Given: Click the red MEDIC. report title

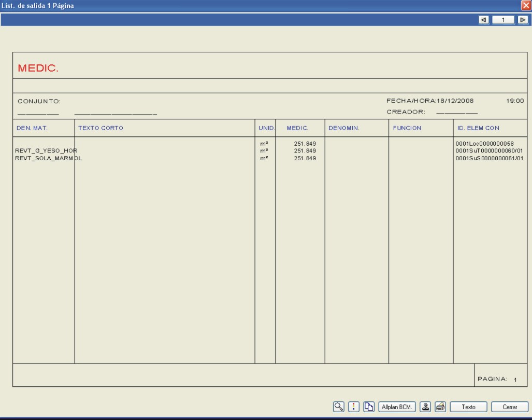Looking at the screenshot, I should click(x=38, y=68).
